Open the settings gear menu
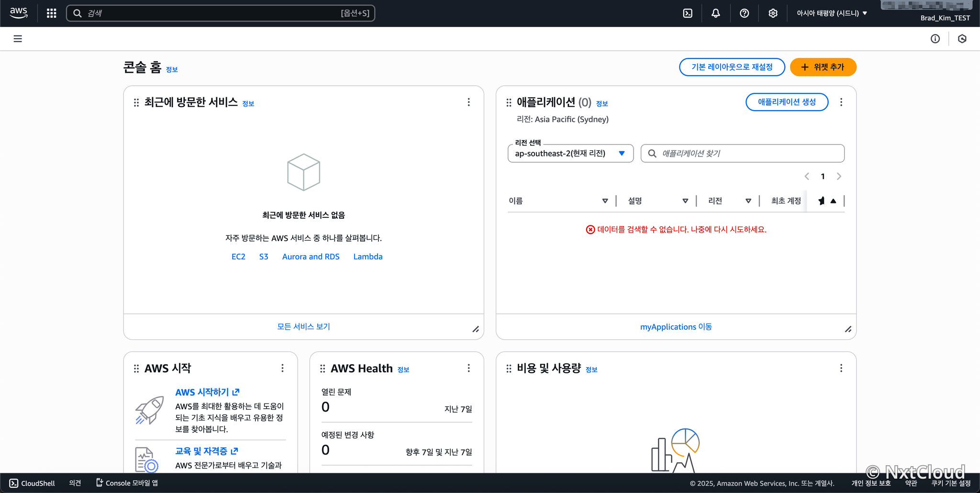The image size is (980, 493). click(773, 13)
